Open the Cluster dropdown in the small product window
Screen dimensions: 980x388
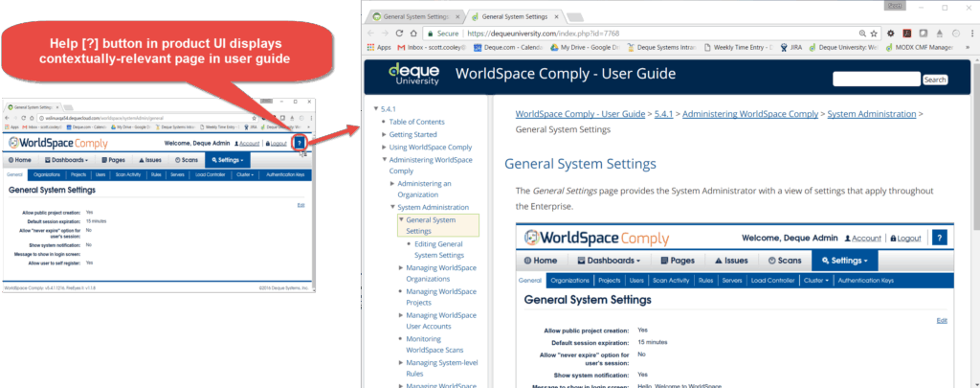[244, 175]
